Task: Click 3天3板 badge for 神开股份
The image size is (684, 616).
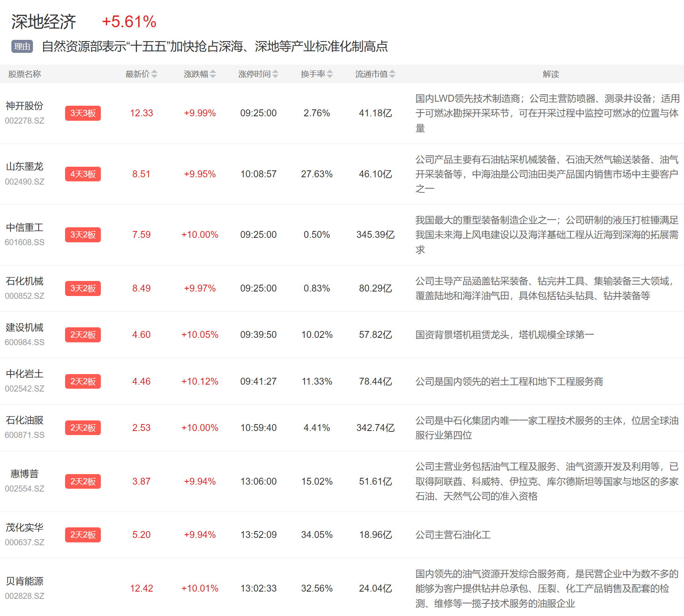Action: 83,113
